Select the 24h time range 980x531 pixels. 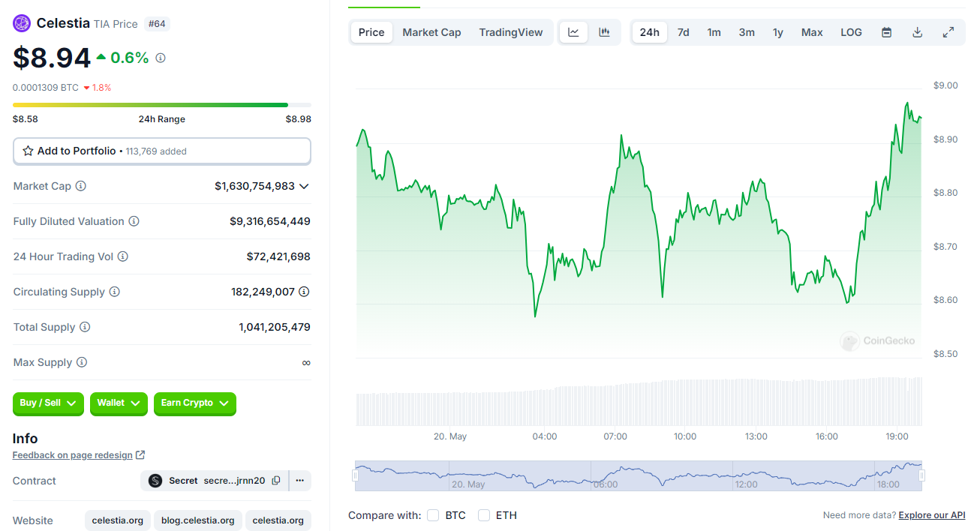click(x=650, y=32)
